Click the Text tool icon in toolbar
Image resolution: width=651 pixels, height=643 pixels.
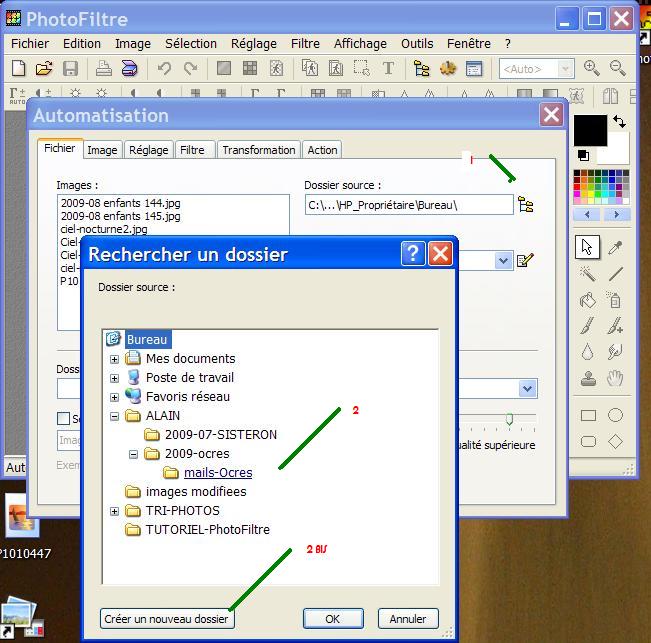pos(388,69)
